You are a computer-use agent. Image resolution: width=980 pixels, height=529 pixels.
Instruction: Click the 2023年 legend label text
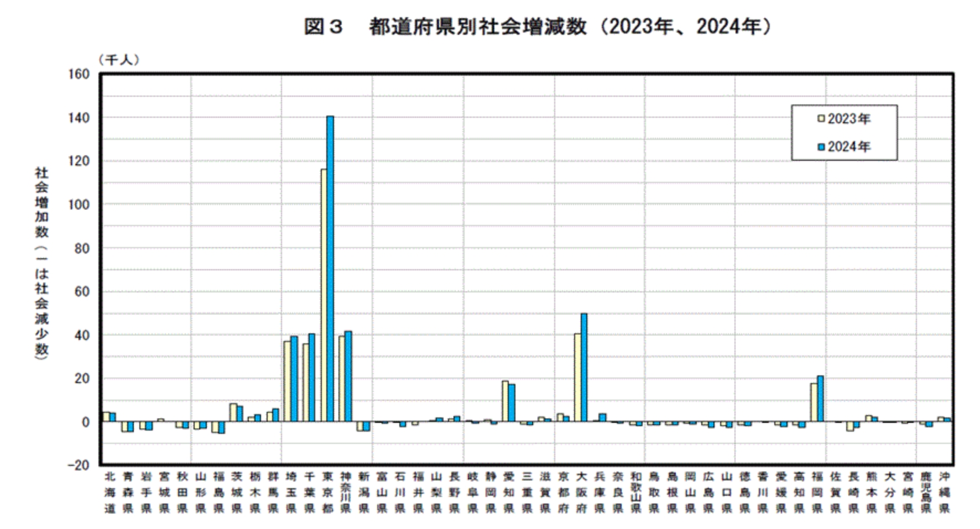tap(849, 119)
